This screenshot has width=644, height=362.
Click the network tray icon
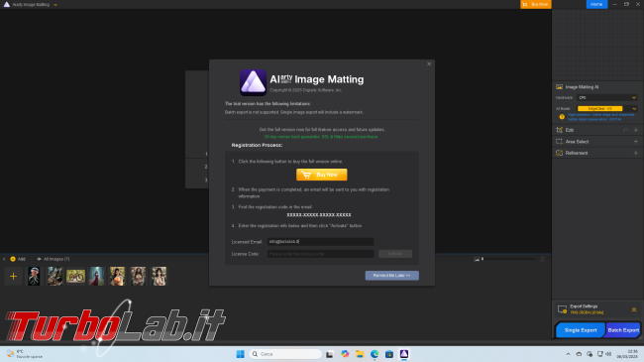(x=600, y=354)
